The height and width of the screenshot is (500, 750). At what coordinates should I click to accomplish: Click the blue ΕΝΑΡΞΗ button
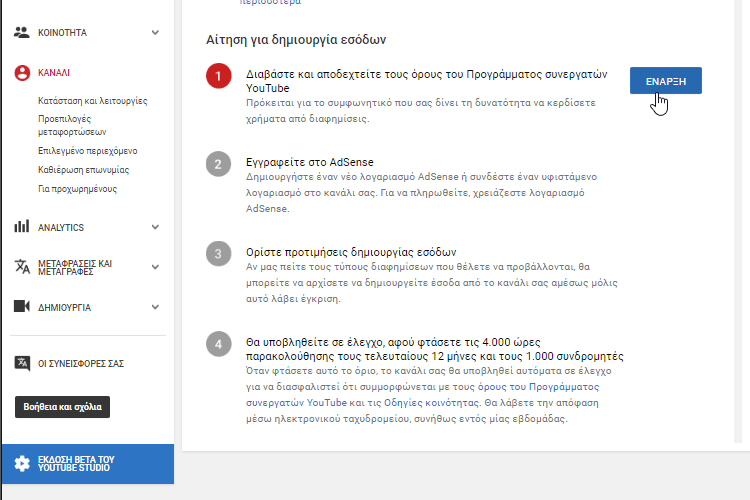pyautogui.click(x=666, y=80)
